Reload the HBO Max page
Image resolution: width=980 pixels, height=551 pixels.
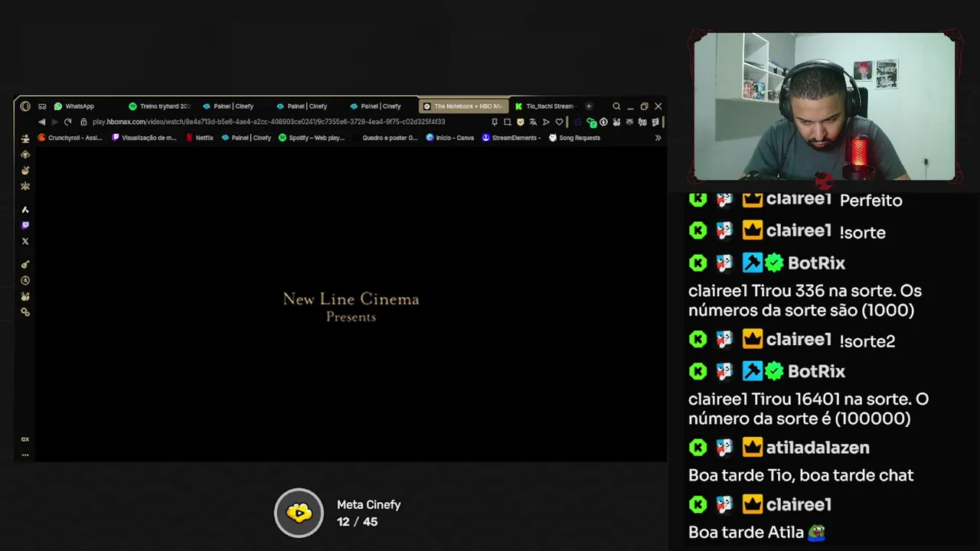coord(67,122)
